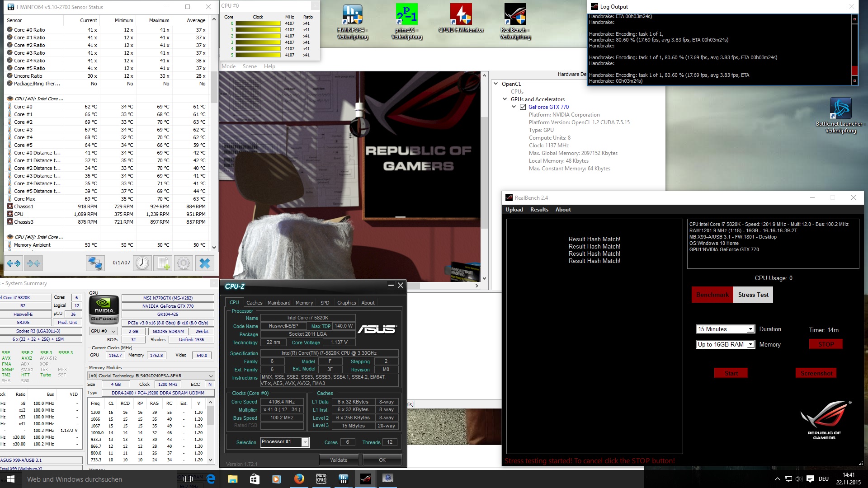The image size is (868, 488).
Task: Open the 15 Minutes duration dropdown
Action: pyautogui.click(x=750, y=329)
